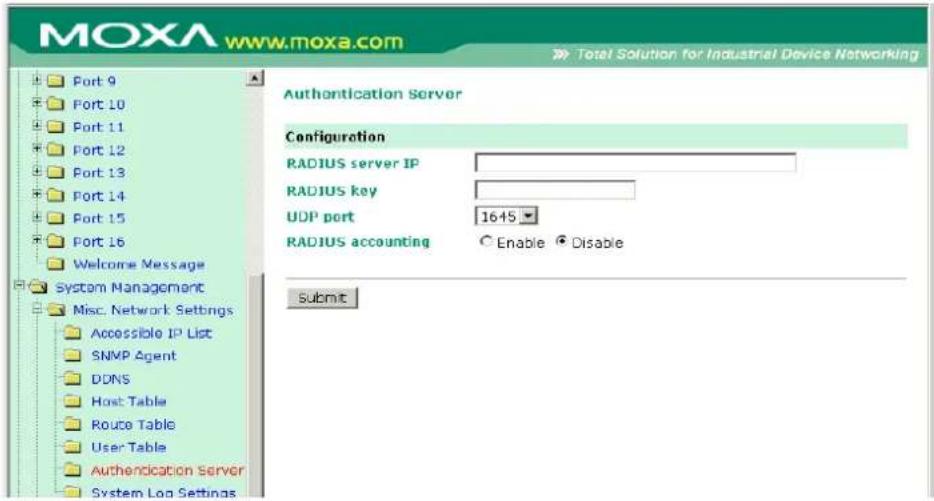This screenshot has height=501, width=934.
Task: Open the Authentication Server link
Action: [x=167, y=471]
